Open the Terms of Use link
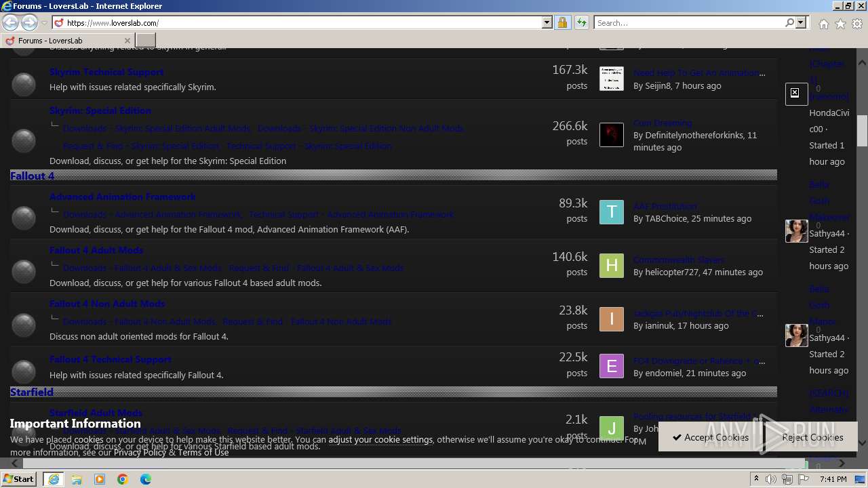Image resolution: width=868 pixels, height=488 pixels. (x=203, y=452)
